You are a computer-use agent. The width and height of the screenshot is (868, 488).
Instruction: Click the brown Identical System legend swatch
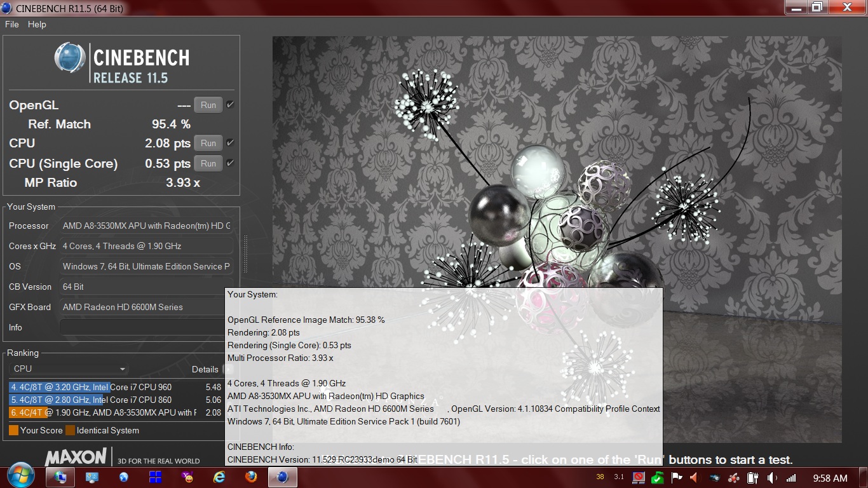click(70, 430)
